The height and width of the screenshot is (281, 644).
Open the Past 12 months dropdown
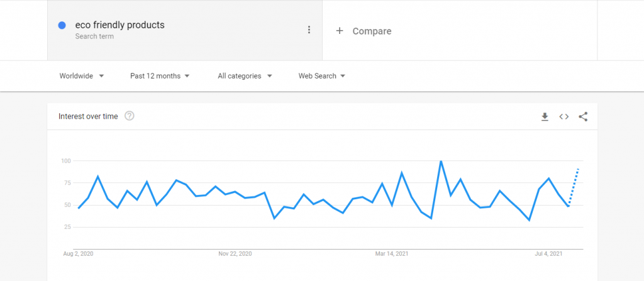[160, 76]
